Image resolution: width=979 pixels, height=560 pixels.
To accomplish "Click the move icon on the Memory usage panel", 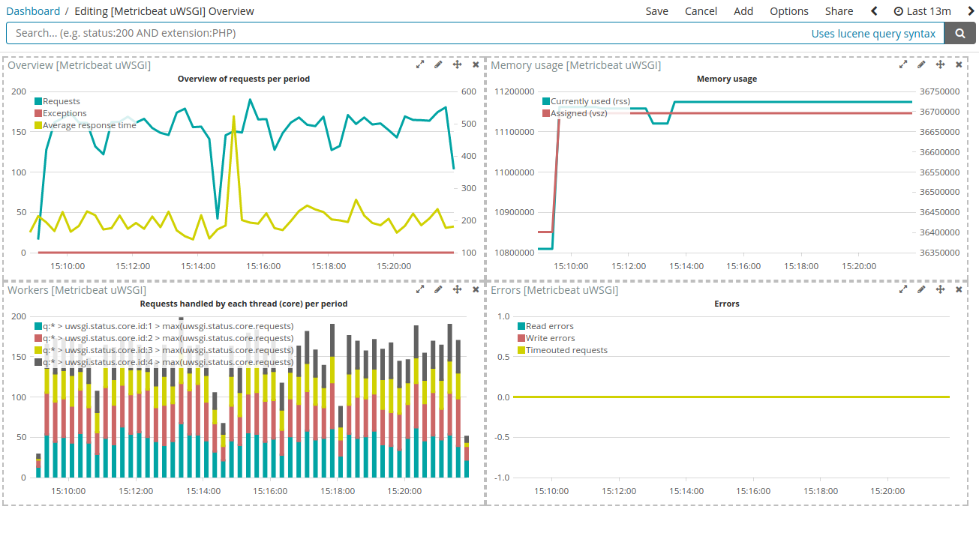I will (940, 64).
